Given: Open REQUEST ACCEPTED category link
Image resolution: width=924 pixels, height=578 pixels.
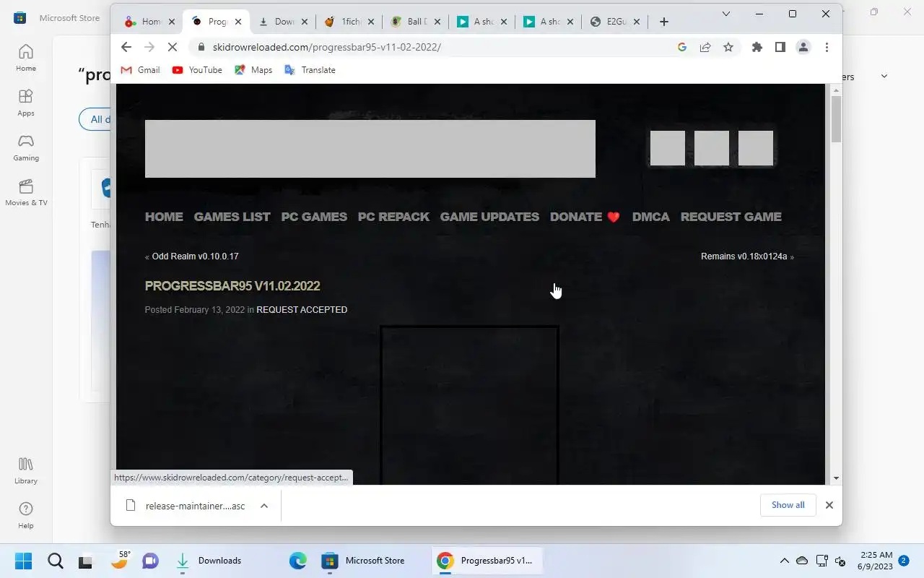Looking at the screenshot, I should point(302,310).
